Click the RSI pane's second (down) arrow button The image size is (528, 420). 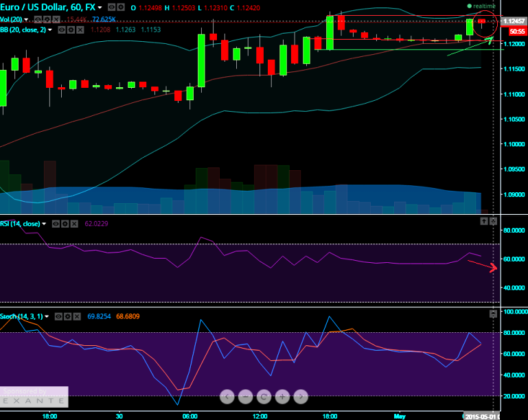pyautogui.click(x=493, y=221)
